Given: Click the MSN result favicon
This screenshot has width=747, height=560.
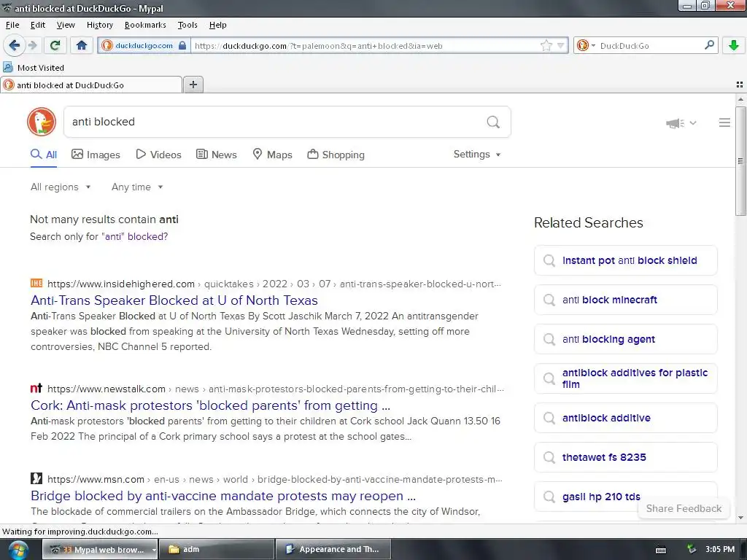Looking at the screenshot, I should pyautogui.click(x=36, y=478).
